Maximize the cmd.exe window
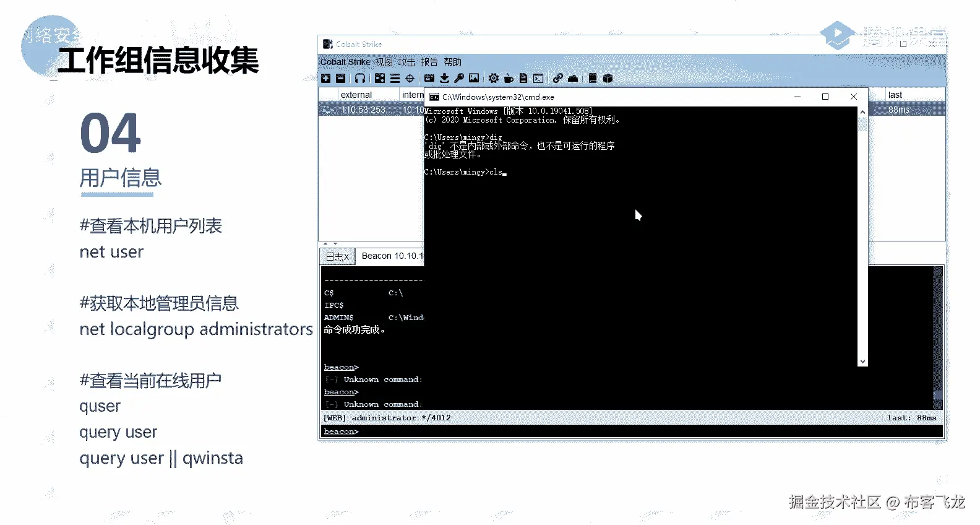 pos(825,97)
